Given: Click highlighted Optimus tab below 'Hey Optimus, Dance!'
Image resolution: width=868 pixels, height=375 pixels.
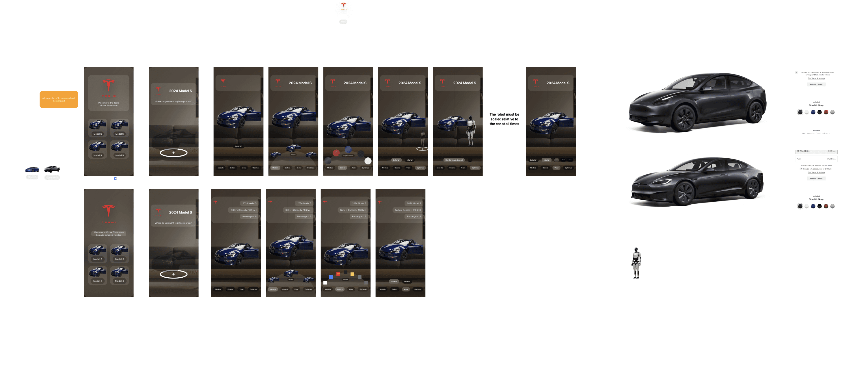Looking at the screenshot, I should pyautogui.click(x=475, y=168).
